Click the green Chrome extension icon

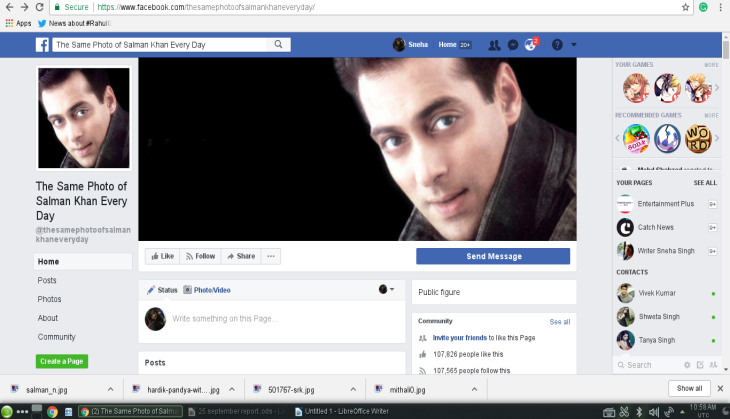[703, 7]
